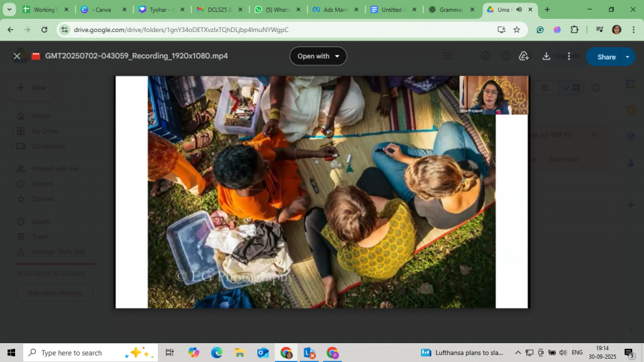Expand the Chrome tab search chevron
The image size is (644, 362).
coord(9,10)
